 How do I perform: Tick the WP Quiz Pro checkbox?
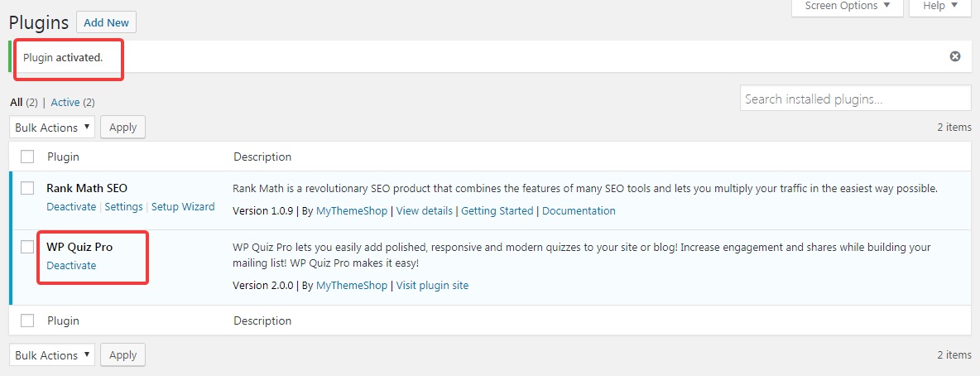pos(27,247)
